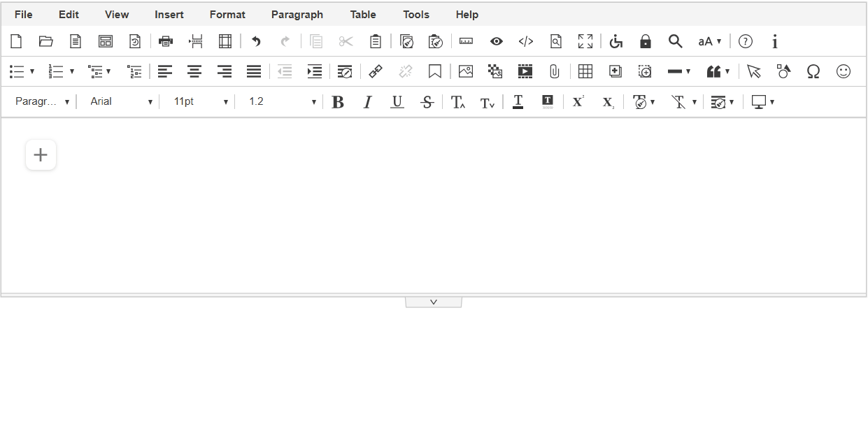Open the File menu

click(x=23, y=15)
